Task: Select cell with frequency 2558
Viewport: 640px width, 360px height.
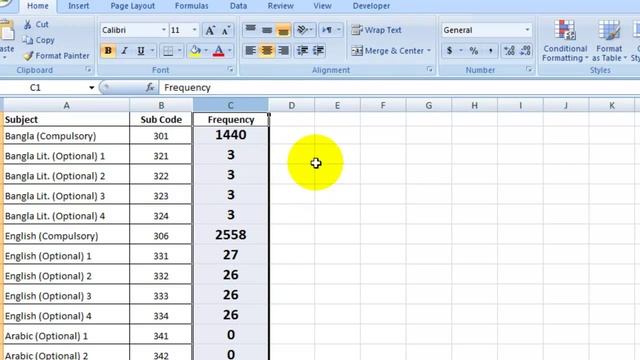Action: pyautogui.click(x=231, y=235)
